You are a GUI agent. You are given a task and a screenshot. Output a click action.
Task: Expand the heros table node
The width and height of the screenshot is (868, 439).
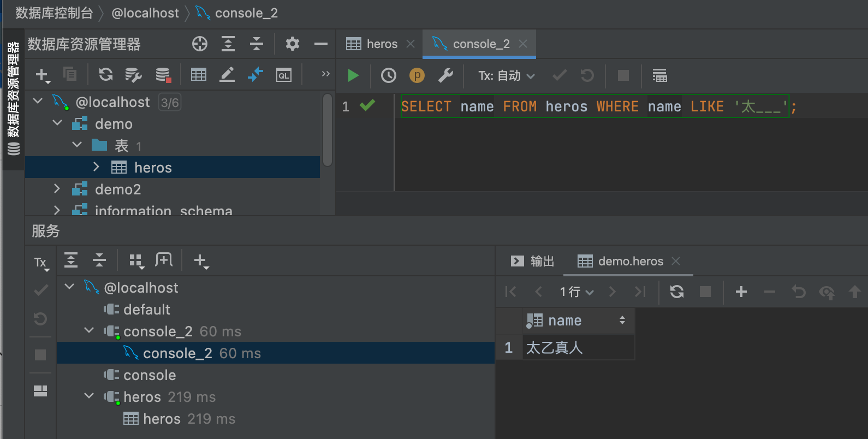pyautogui.click(x=96, y=167)
